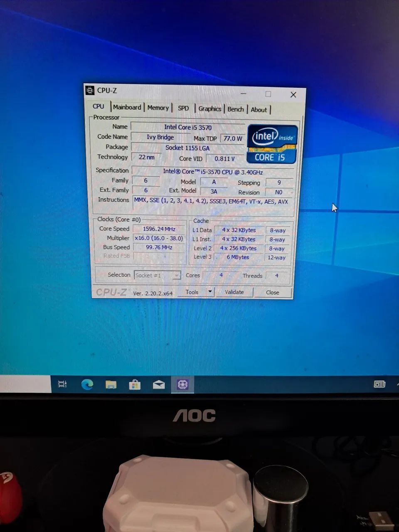The image size is (399, 532).
Task: Click the Revision value N0
Action: tap(278, 192)
